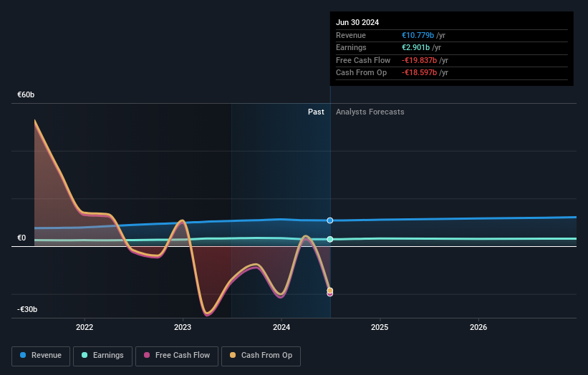The height and width of the screenshot is (375, 588).
Task: Click the 2023 x-axis label
Action: (x=183, y=327)
